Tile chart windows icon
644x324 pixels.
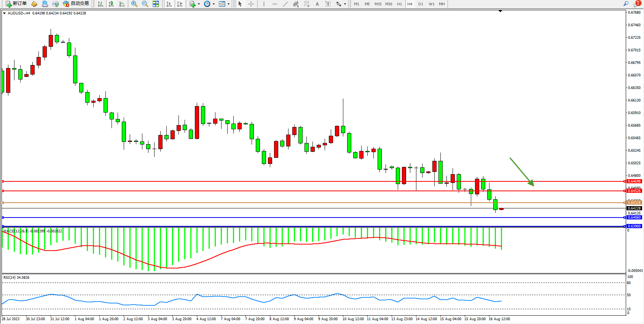click(156, 4)
